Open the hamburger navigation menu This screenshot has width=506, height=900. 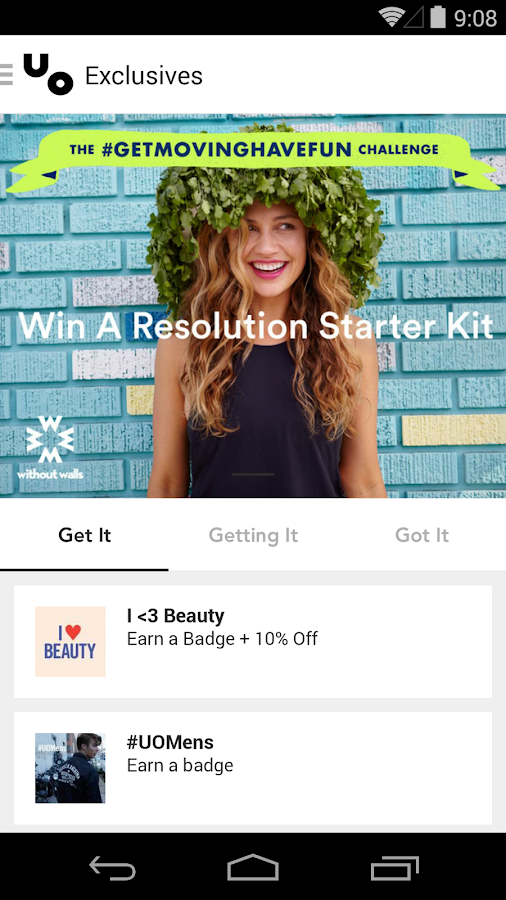(6, 75)
